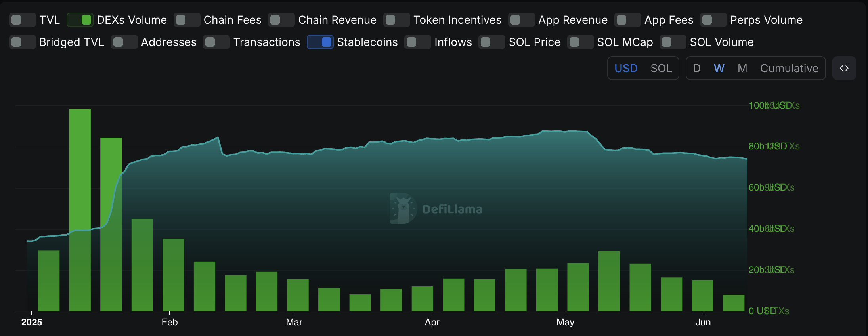Image resolution: width=868 pixels, height=336 pixels.
Task: Click the Mar label on time axis
Action: [x=294, y=322]
